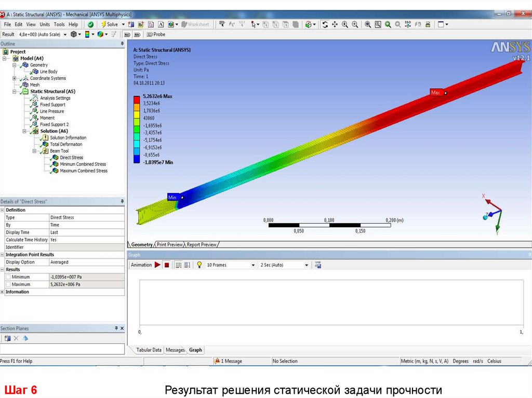The height and width of the screenshot is (398, 532).
Task: Click the letter A annotation icon
Action: click(x=161, y=24)
